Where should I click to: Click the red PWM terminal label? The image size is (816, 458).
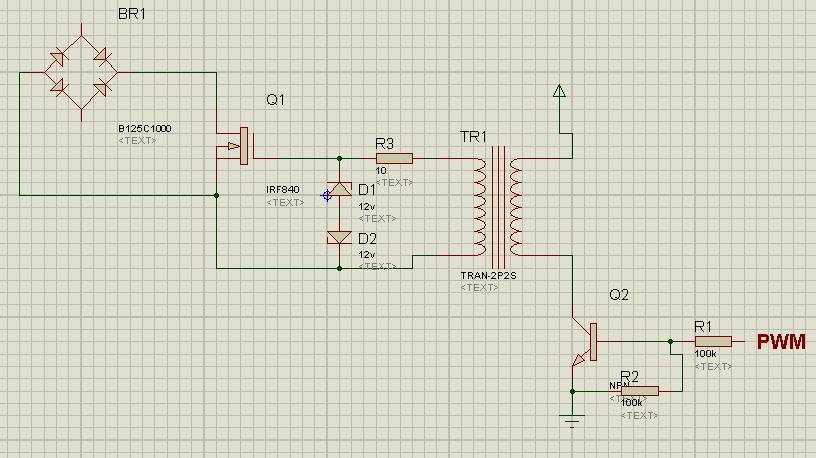point(781,342)
